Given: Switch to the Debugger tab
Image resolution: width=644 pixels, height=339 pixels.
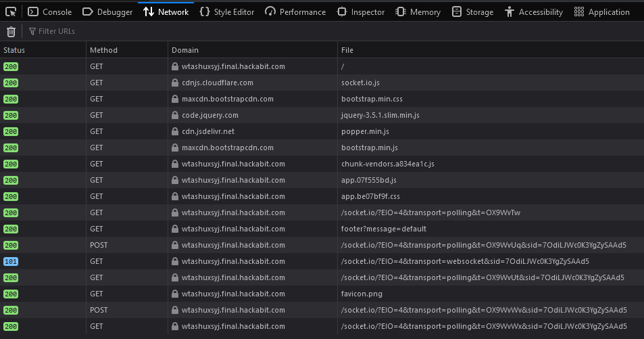Looking at the screenshot, I should pos(107,12).
